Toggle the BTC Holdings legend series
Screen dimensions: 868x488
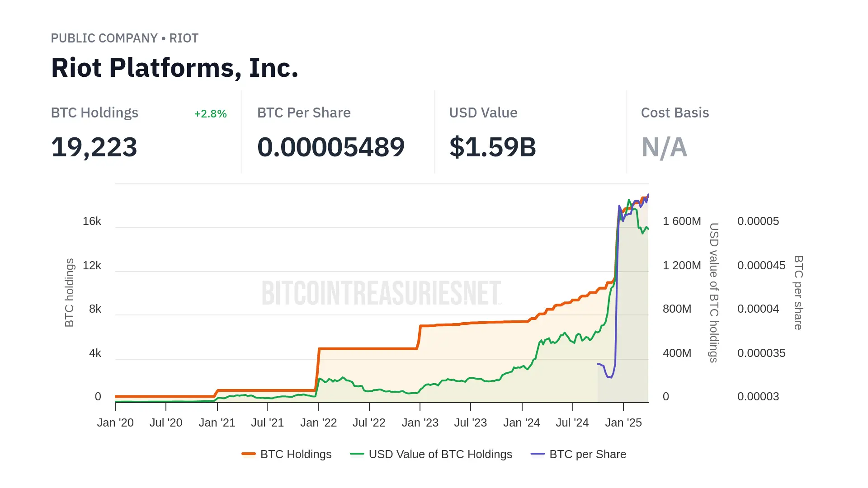pos(296,454)
